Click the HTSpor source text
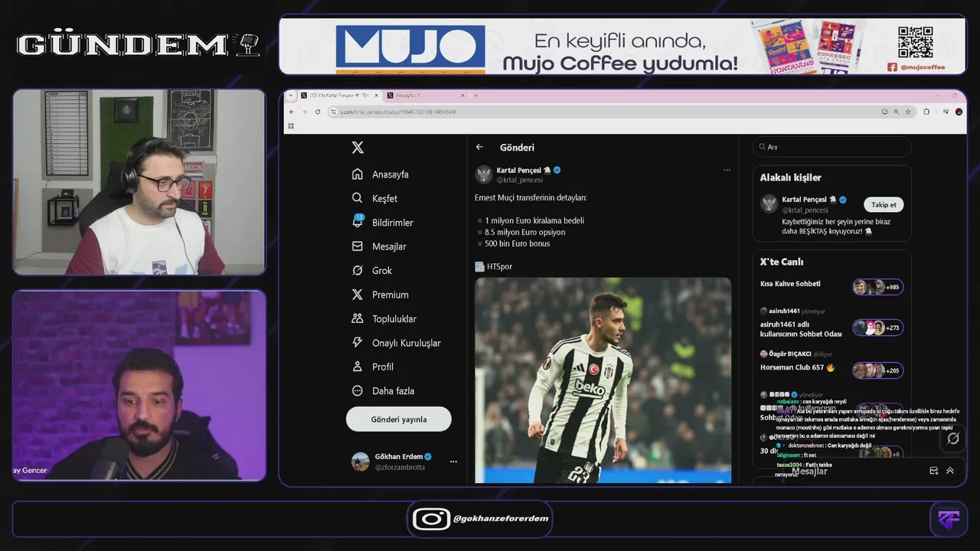Viewport: 980px width, 551px height. point(499,267)
